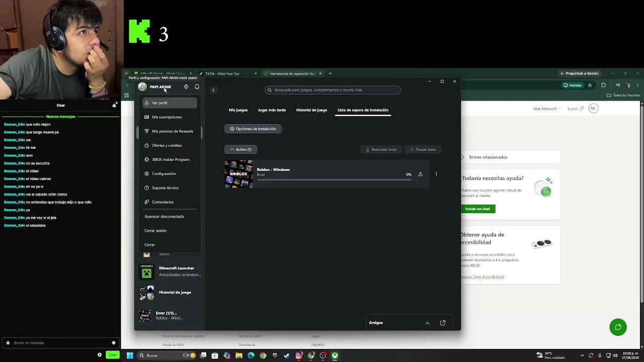Open the print queue icon beside PAPI ARAM
This screenshot has height=362, width=644.
(x=186, y=87)
